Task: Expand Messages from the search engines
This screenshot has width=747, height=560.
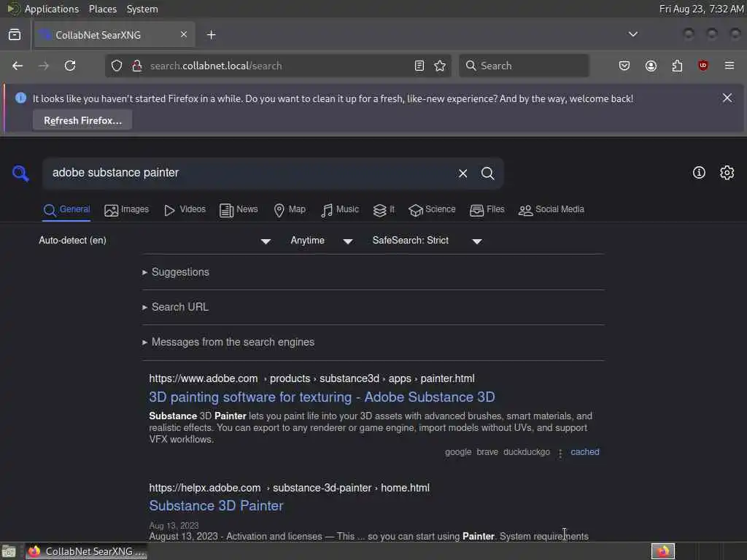Action: coord(228,342)
